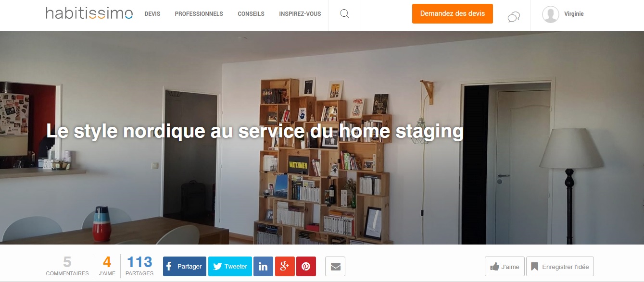This screenshot has width=644, height=282.
Task: Open the Conseils menu
Action: point(251,14)
